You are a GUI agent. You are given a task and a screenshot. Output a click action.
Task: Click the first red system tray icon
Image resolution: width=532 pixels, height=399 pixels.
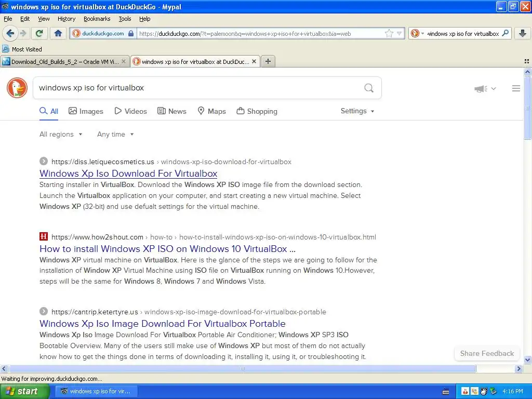point(465,392)
